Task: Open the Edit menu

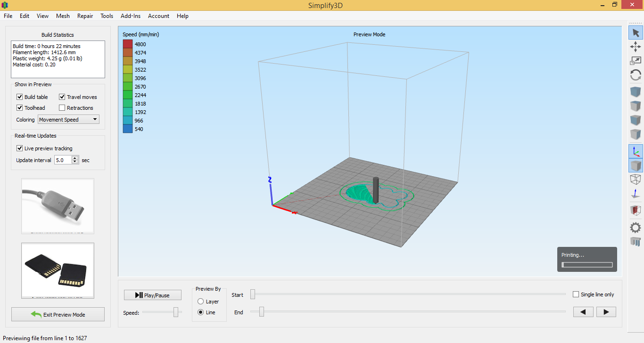Action: 25,16
